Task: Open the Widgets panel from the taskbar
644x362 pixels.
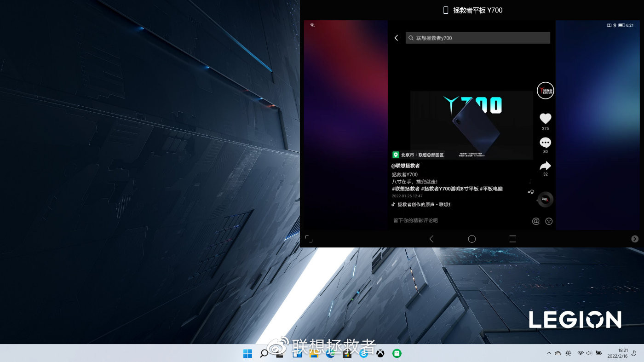Action: [297, 353]
